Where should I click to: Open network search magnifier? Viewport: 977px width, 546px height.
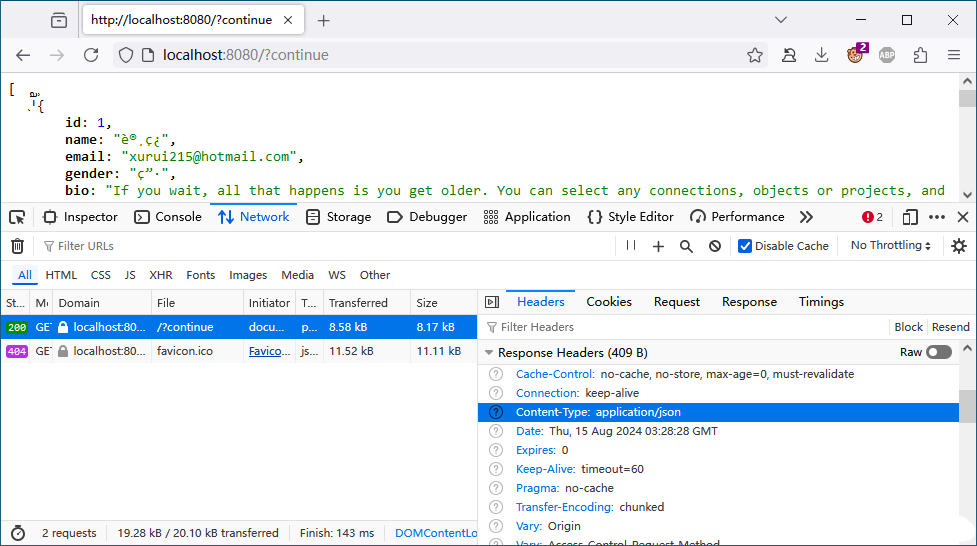[x=686, y=246]
